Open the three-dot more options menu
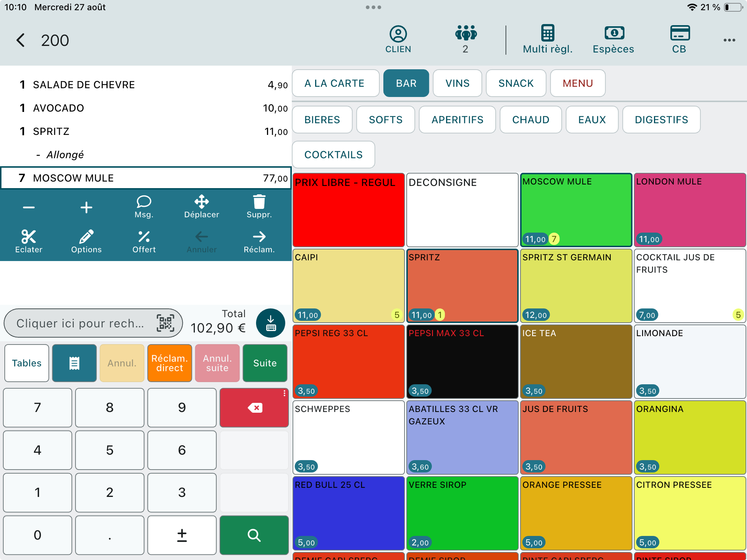 (x=729, y=40)
